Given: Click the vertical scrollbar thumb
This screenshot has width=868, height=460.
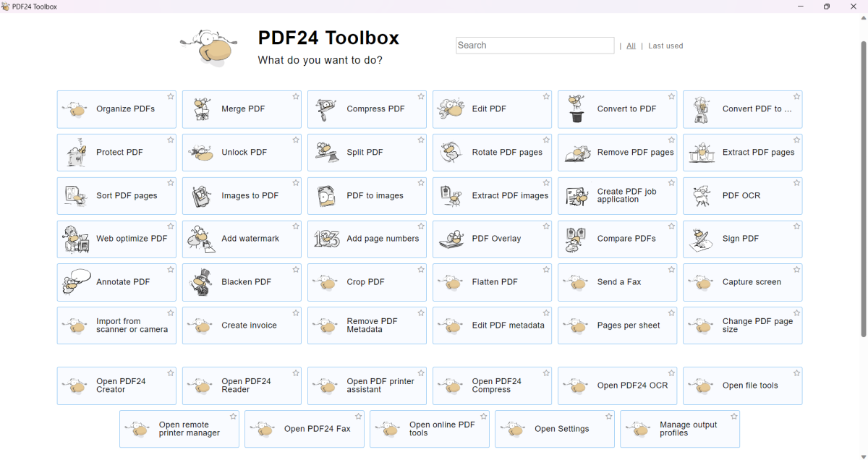Looking at the screenshot, I should pyautogui.click(x=863, y=188).
